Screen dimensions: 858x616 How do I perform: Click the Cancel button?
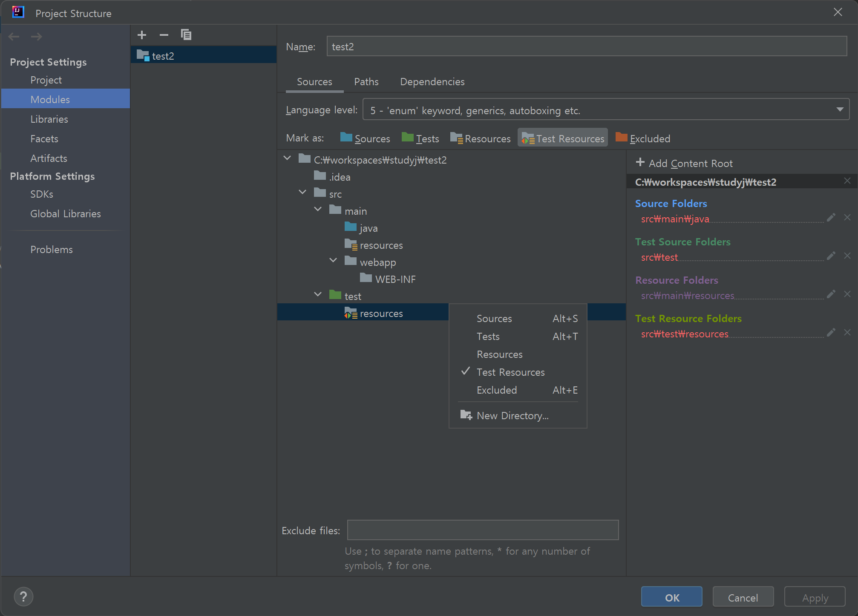[x=743, y=597]
